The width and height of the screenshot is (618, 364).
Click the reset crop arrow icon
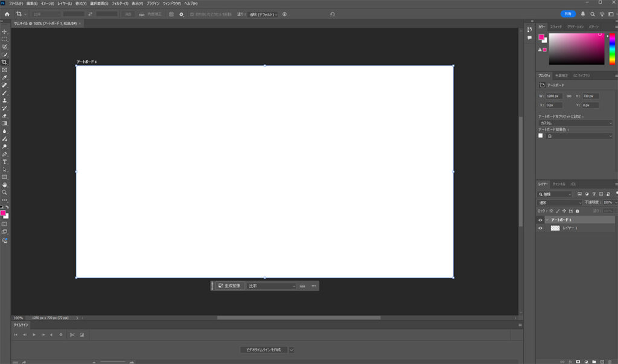click(x=333, y=14)
